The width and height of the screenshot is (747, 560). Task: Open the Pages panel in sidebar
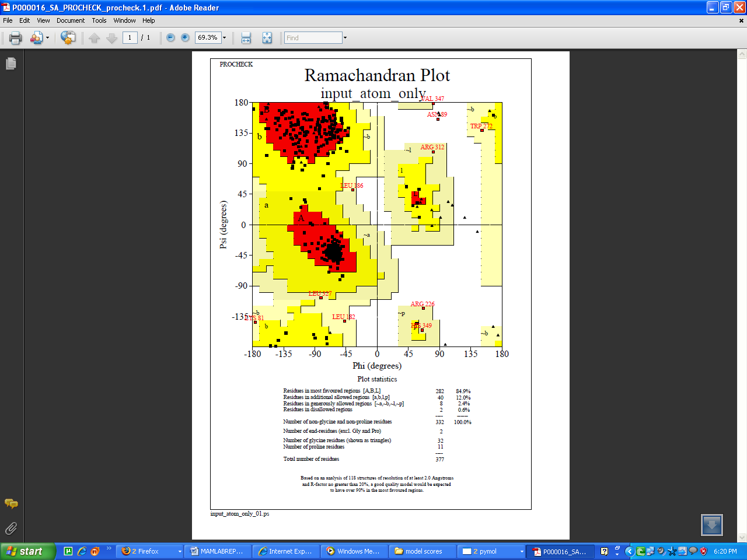(11, 64)
